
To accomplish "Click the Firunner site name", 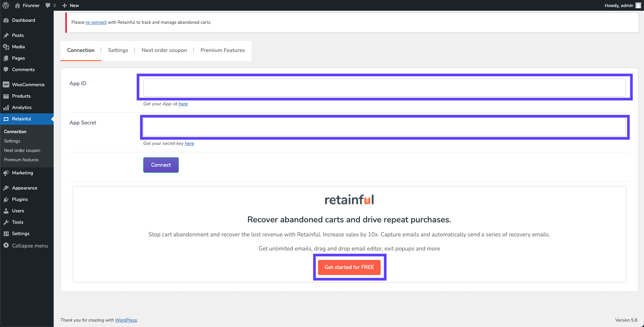I will tap(31, 5).
